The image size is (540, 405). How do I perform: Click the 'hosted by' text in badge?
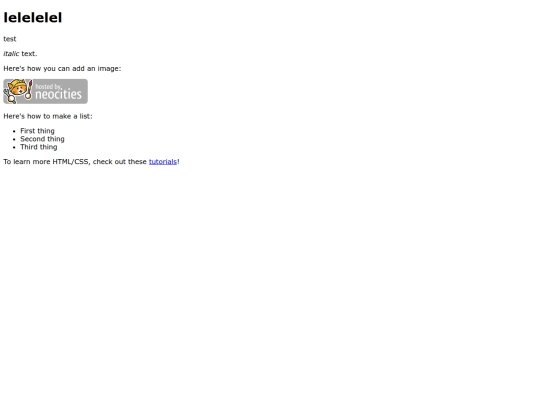(x=49, y=86)
